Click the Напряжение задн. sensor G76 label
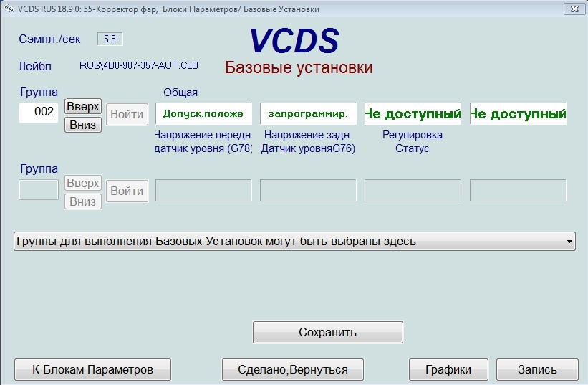This screenshot has width=588, height=385. pos(308,141)
